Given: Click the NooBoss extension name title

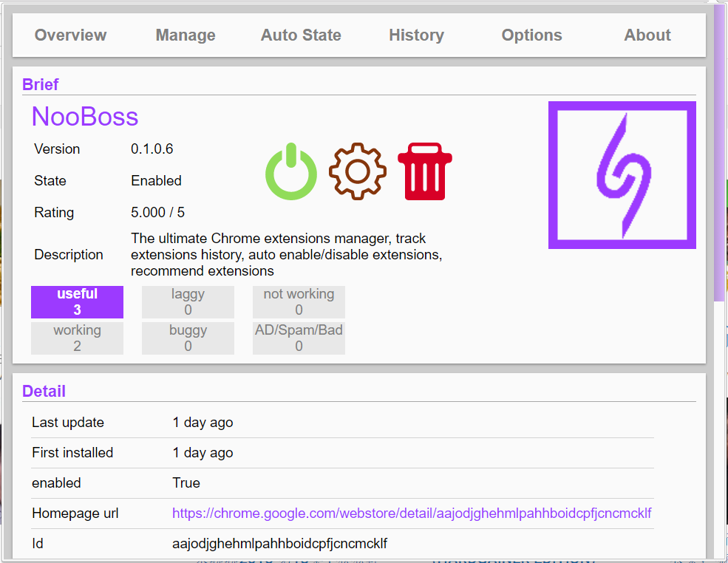Looking at the screenshot, I should pos(85,116).
